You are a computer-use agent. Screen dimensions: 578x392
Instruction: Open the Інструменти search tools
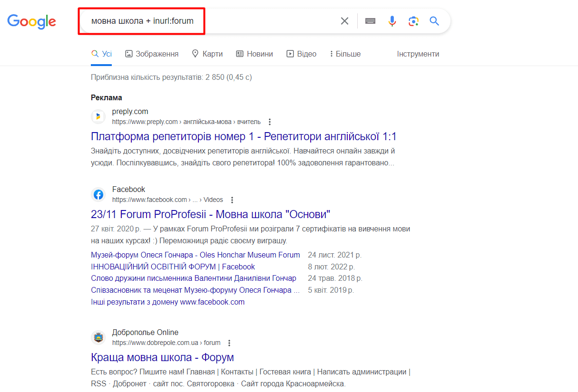[x=418, y=54]
